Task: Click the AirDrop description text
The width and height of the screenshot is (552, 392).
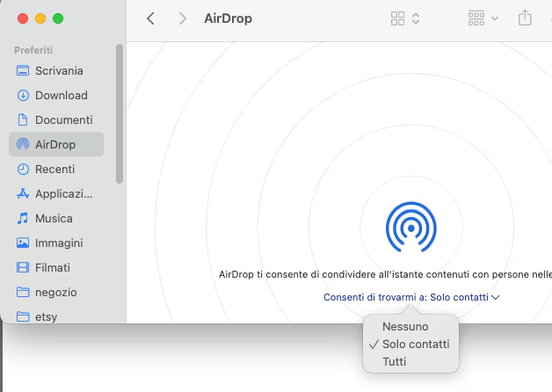Action: (x=385, y=274)
